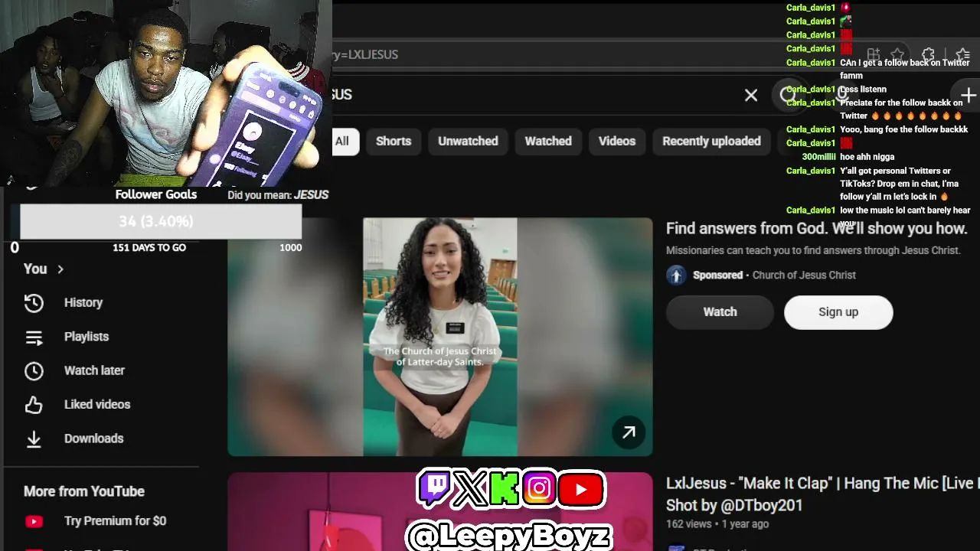Show only Unwatched results
Viewport: 980px width, 551px height.
(x=468, y=142)
